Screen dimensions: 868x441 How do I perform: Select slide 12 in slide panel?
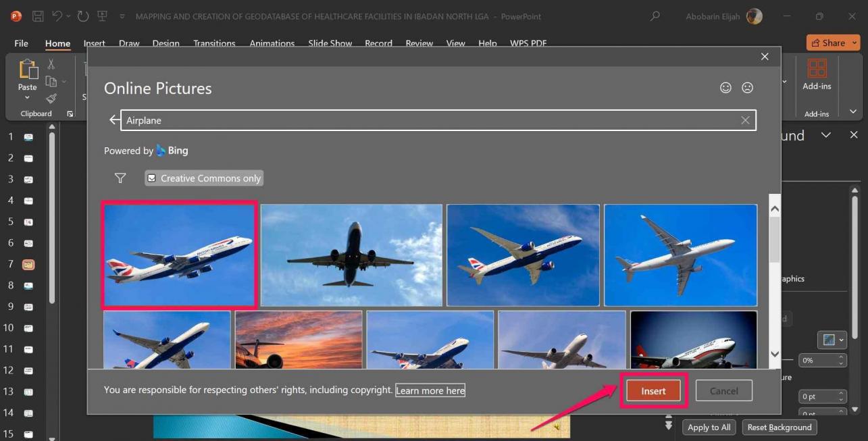pyautogui.click(x=28, y=371)
